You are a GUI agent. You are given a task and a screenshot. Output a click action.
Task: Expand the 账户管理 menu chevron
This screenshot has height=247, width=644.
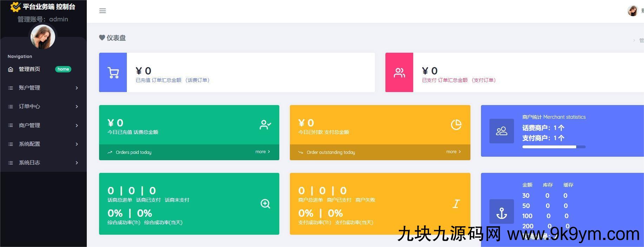pos(77,88)
